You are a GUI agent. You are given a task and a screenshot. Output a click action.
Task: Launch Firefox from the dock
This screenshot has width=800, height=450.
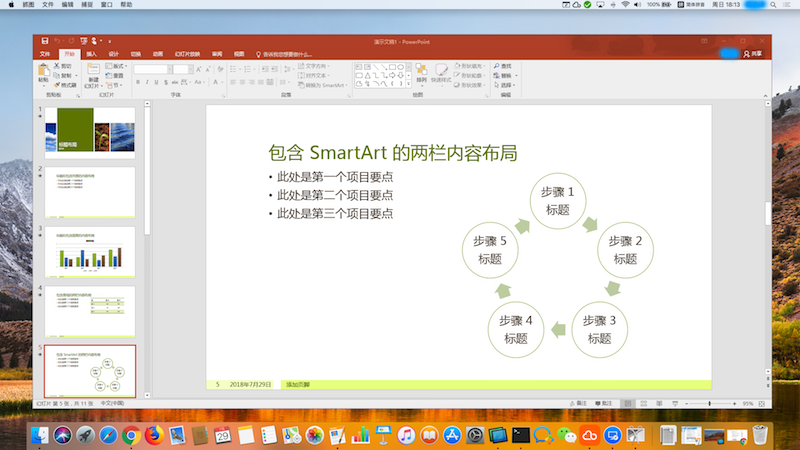(x=154, y=436)
